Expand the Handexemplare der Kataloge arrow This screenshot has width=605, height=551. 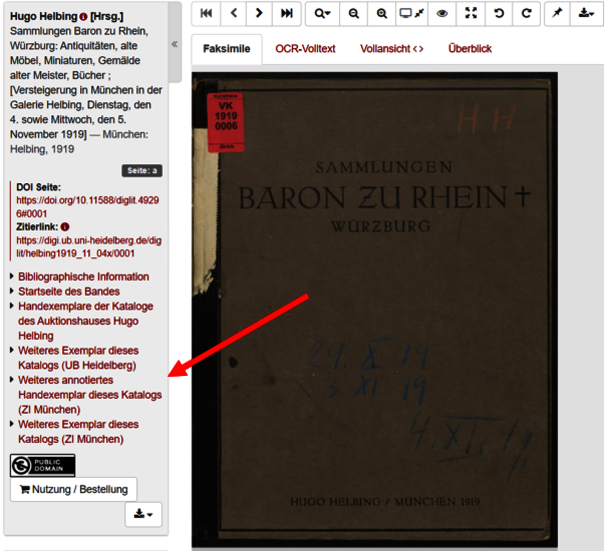[12, 306]
